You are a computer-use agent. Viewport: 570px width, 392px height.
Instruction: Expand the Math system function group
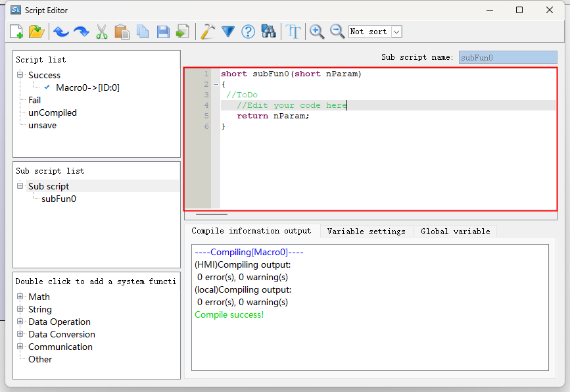20,297
